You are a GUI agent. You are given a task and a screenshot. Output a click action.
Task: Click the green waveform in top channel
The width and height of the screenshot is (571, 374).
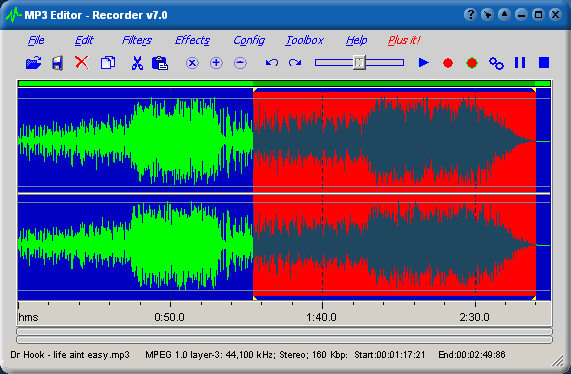coord(135,141)
